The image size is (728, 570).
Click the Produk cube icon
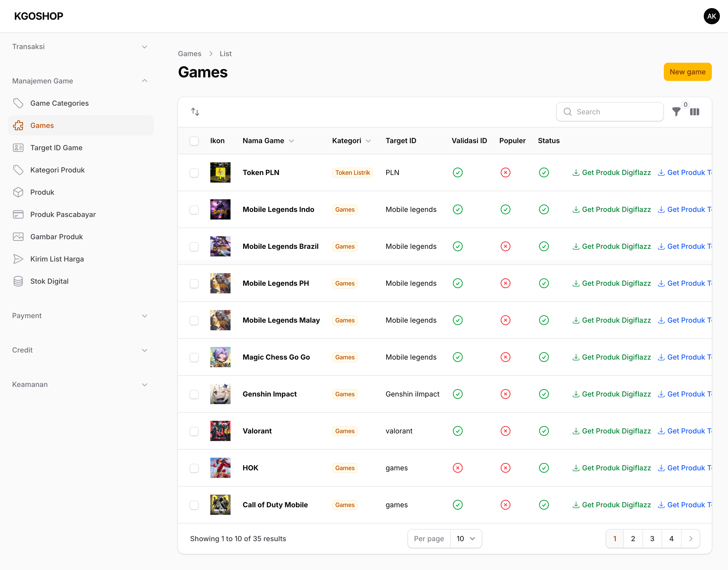[18, 192]
